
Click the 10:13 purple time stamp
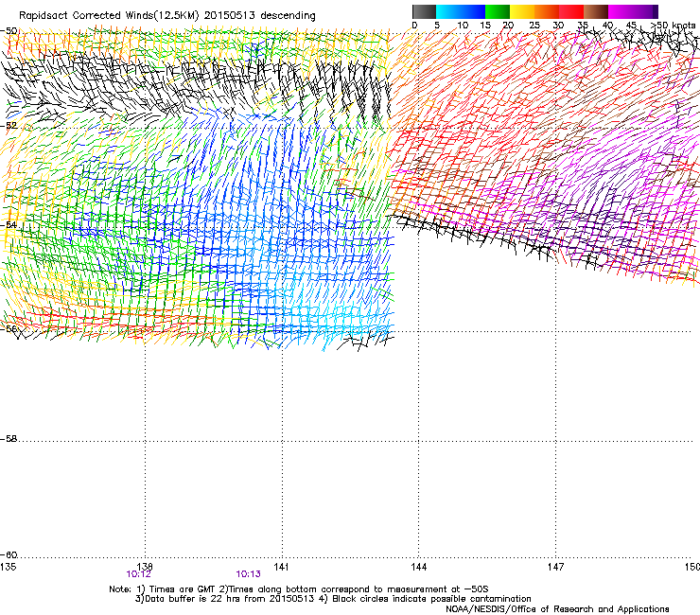(248, 574)
